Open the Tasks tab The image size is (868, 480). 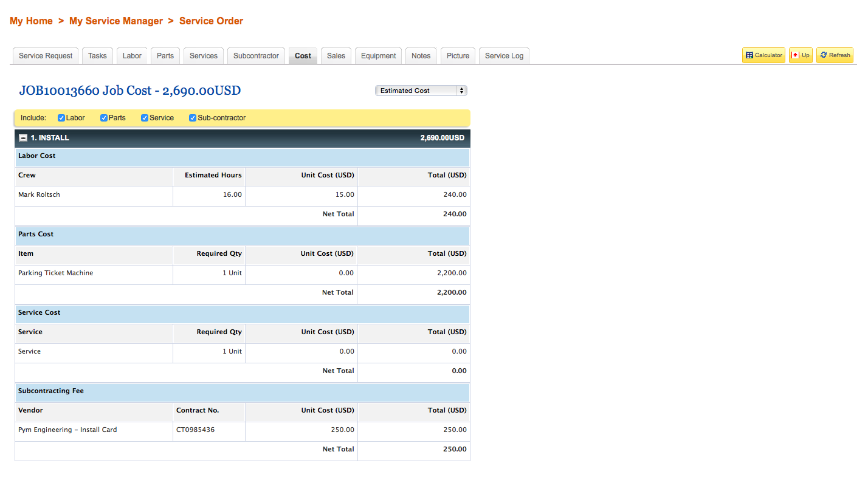coord(97,56)
